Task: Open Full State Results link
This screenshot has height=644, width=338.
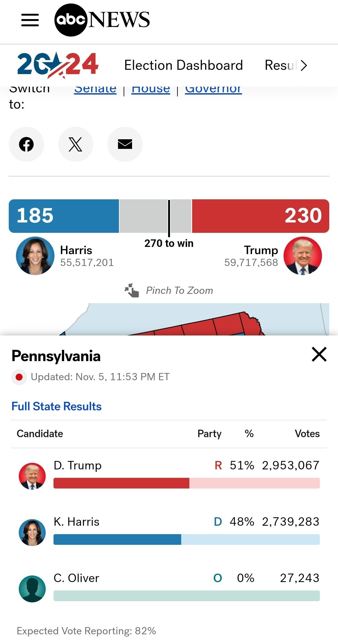Action: click(x=57, y=406)
